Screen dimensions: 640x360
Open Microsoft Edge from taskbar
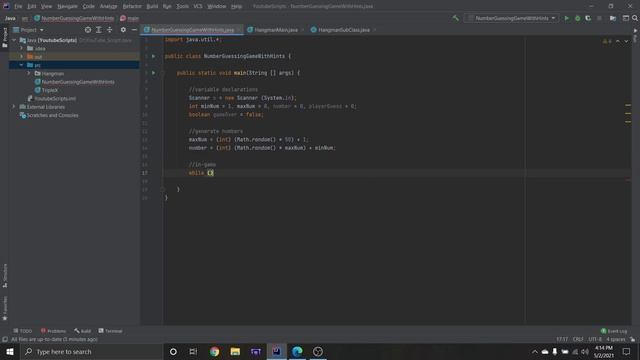(297, 351)
